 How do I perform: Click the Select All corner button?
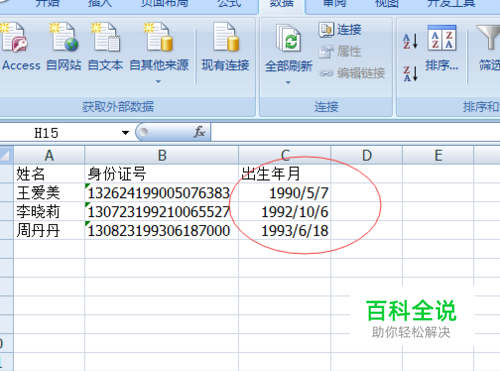tap(7, 155)
